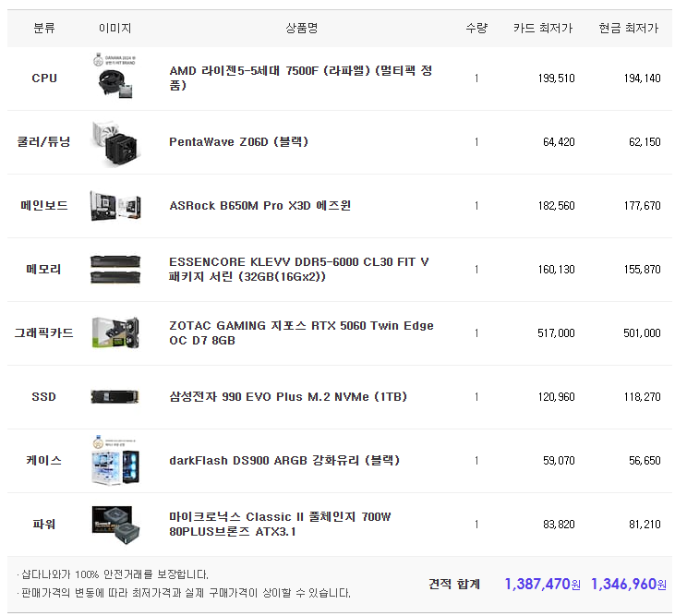Viewport: 675px width, 616px height.
Task: Open AMD 라이젠5-5세대 7500F product link
Action: point(300,78)
